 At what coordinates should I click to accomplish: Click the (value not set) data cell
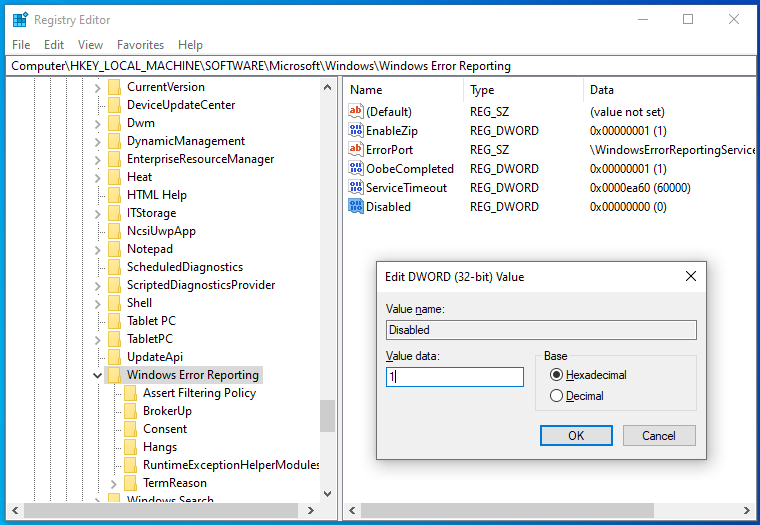(627, 112)
